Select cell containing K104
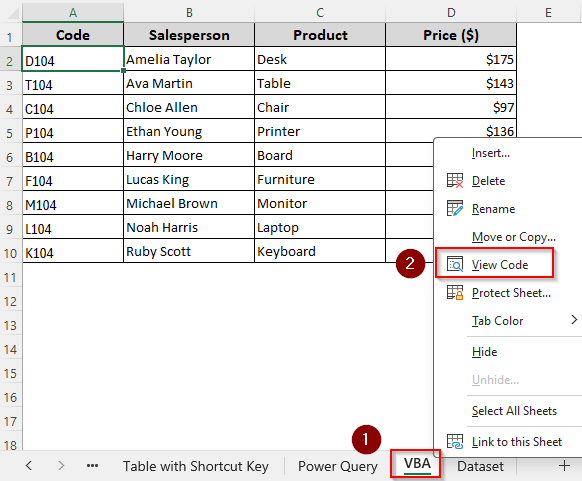 click(73, 252)
